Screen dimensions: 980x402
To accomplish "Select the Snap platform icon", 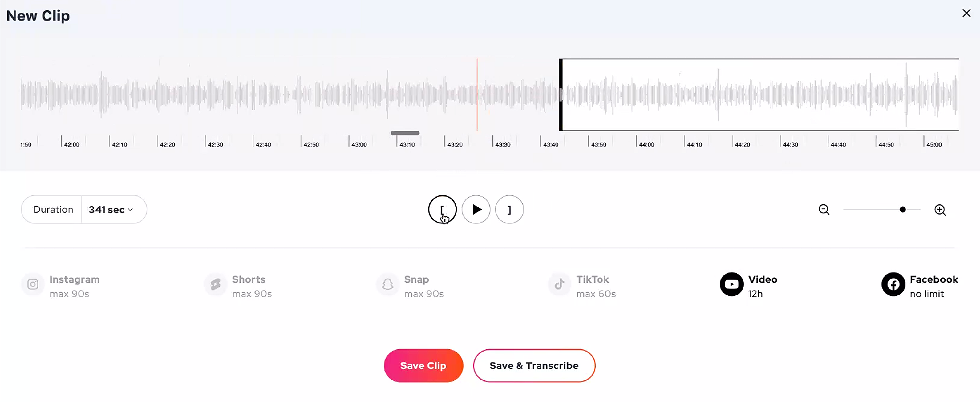I will pos(387,284).
